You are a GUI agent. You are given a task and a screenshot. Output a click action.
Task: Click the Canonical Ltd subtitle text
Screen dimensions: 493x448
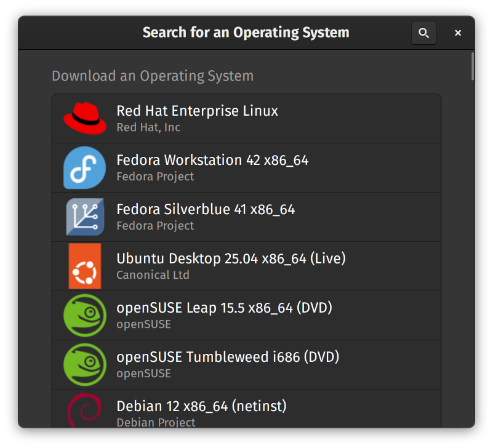pos(153,275)
